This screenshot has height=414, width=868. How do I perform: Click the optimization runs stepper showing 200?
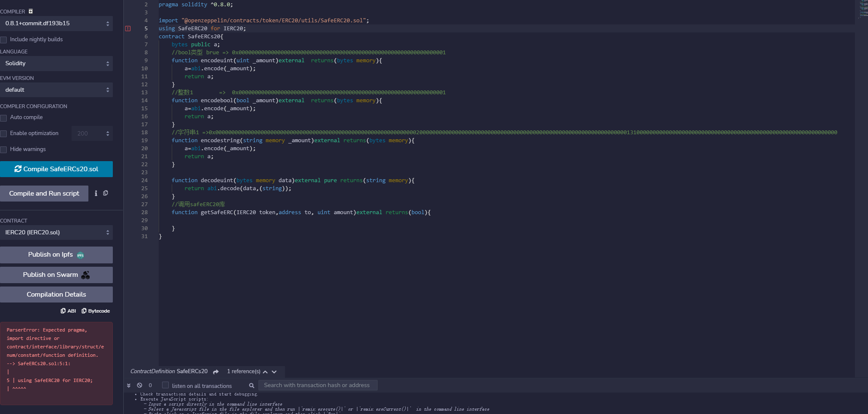click(x=92, y=133)
